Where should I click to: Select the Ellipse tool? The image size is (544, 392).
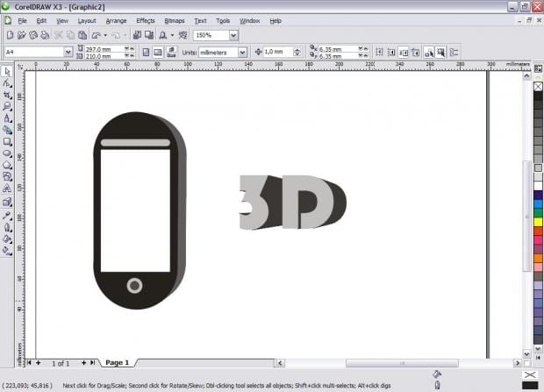click(7, 153)
